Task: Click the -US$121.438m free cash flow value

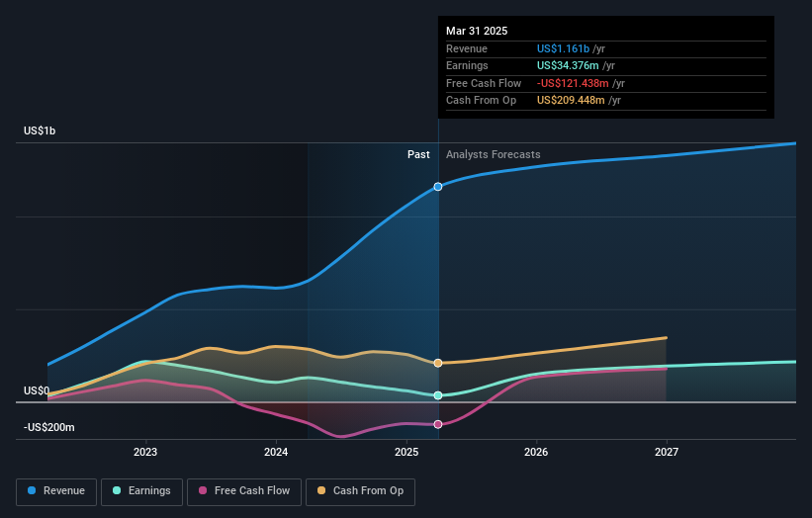Action: click(573, 83)
